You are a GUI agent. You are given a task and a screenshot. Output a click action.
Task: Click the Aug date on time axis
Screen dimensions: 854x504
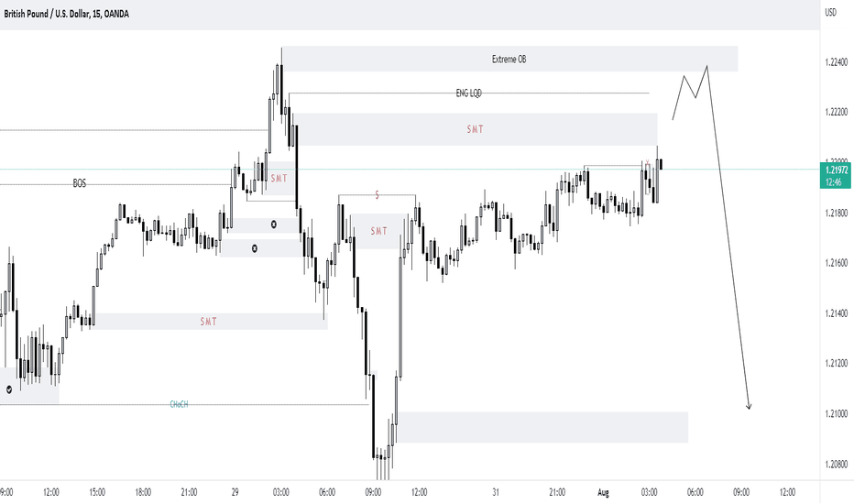pos(603,493)
